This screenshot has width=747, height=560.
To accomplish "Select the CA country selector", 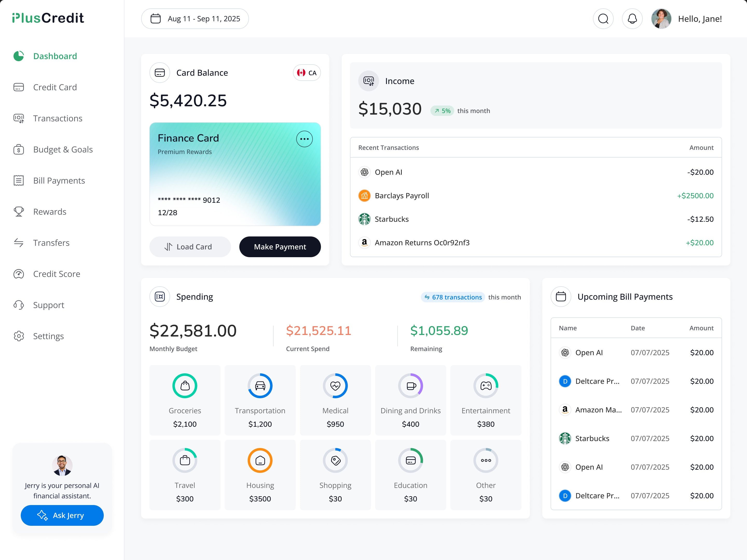I will tap(307, 73).
